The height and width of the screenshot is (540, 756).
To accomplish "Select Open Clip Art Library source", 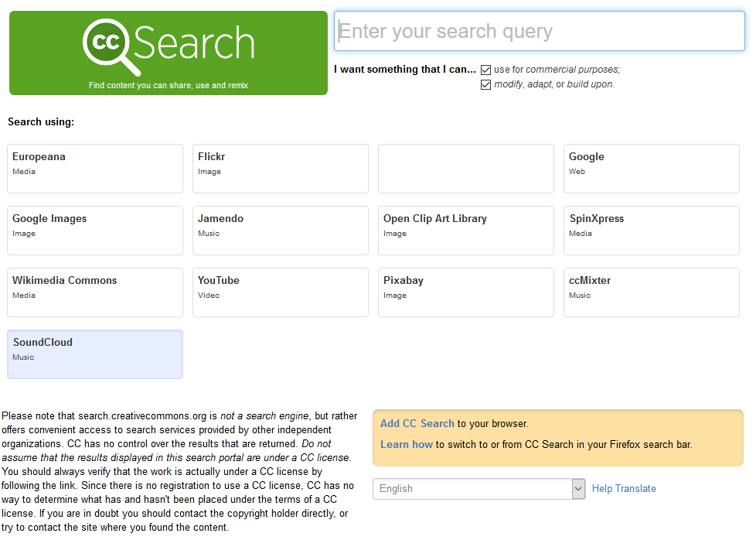I will pyautogui.click(x=466, y=231).
